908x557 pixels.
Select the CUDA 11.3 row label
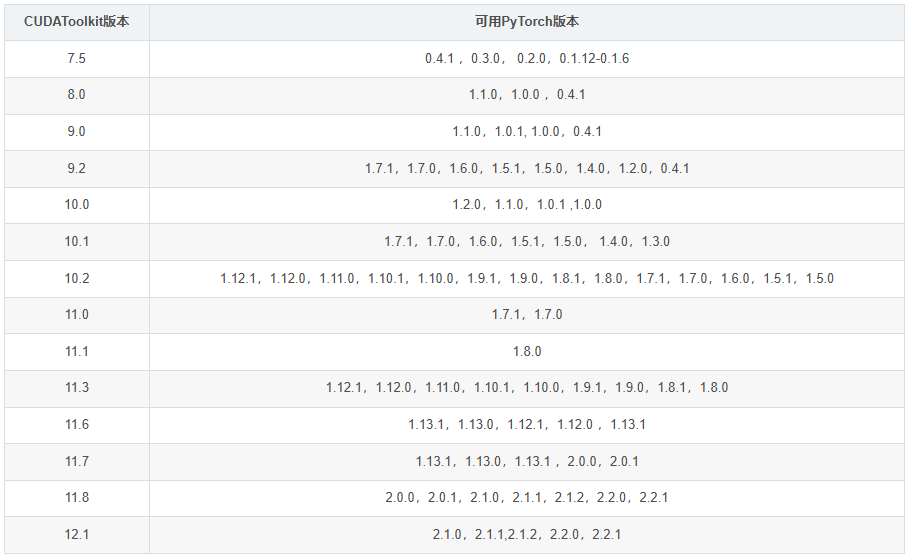click(x=77, y=387)
